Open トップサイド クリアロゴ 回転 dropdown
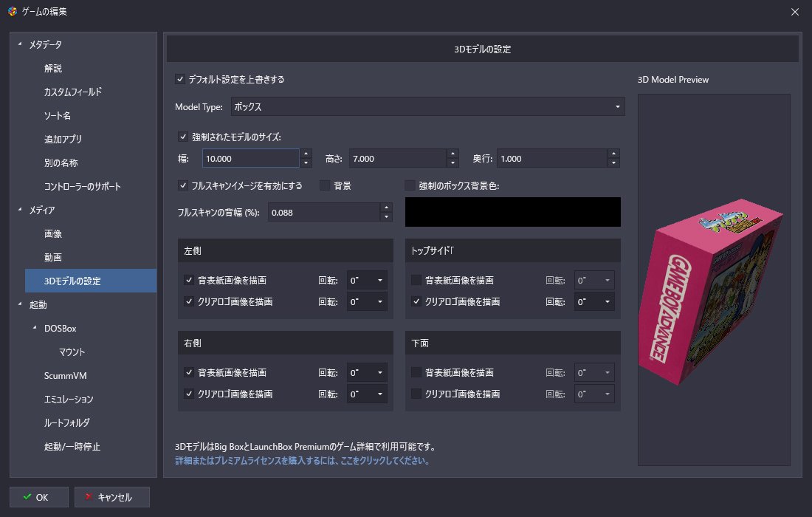812x517 pixels. (x=594, y=301)
